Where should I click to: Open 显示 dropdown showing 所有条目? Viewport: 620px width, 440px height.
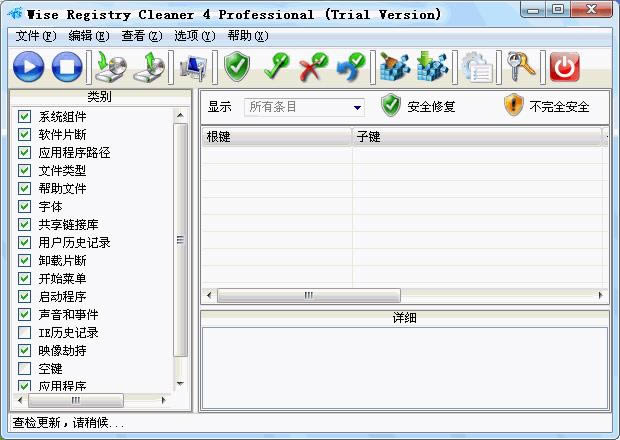pos(304,107)
